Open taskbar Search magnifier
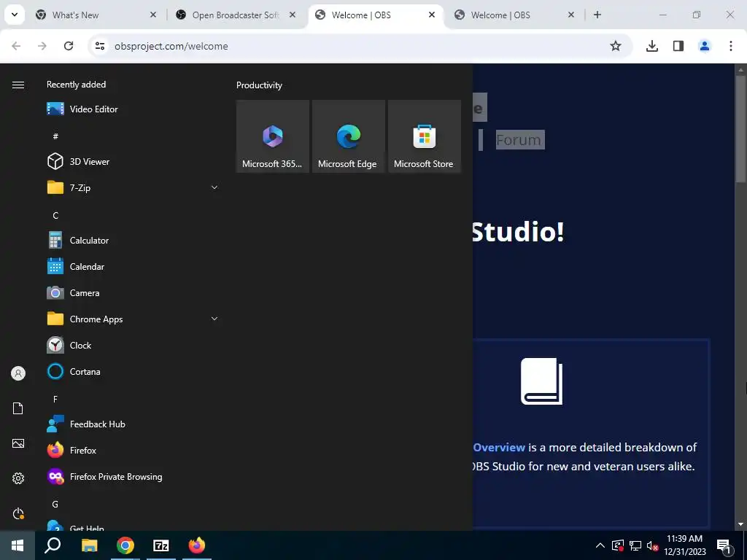The height and width of the screenshot is (560, 747). [x=53, y=545]
